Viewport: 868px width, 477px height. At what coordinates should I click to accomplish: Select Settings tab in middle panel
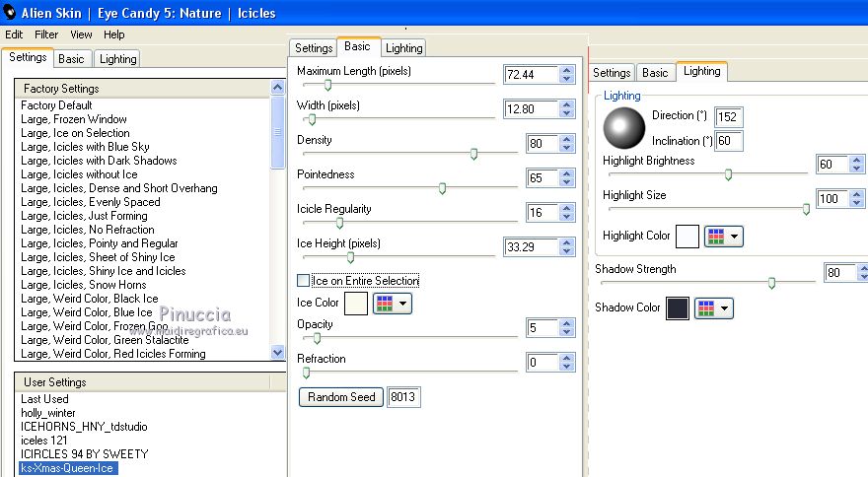tap(314, 48)
